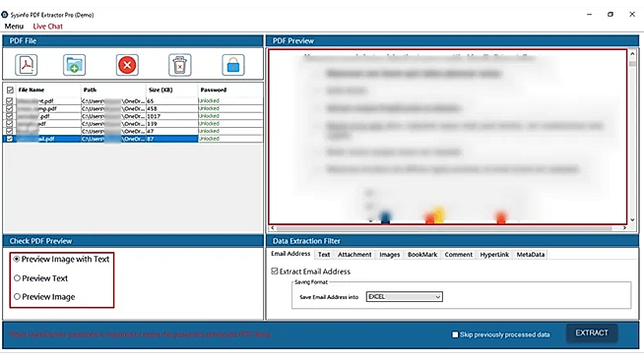The width and height of the screenshot is (644, 362).
Task: Click the Add PDF file icon
Action: click(27, 65)
